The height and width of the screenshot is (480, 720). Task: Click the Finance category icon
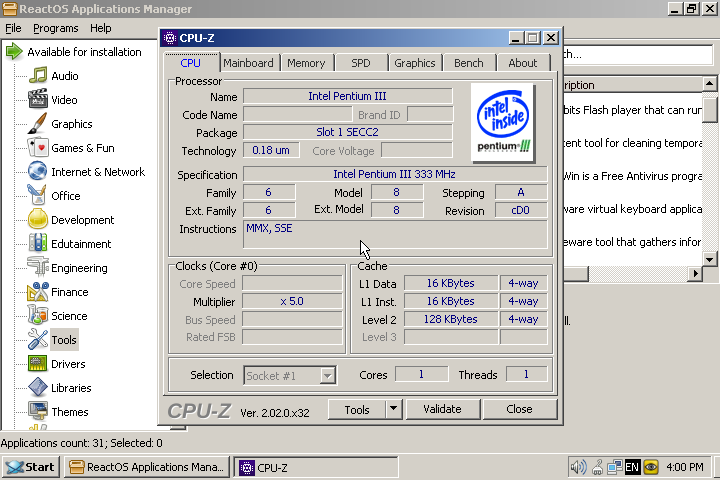point(38,291)
